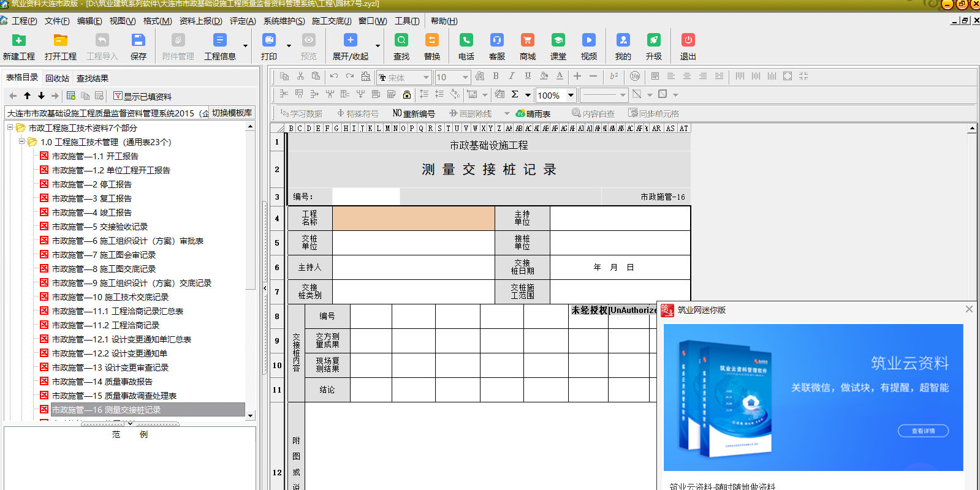This screenshot has height=490, width=980.
Task: Toggle bold formatting button
Action: click(x=496, y=77)
